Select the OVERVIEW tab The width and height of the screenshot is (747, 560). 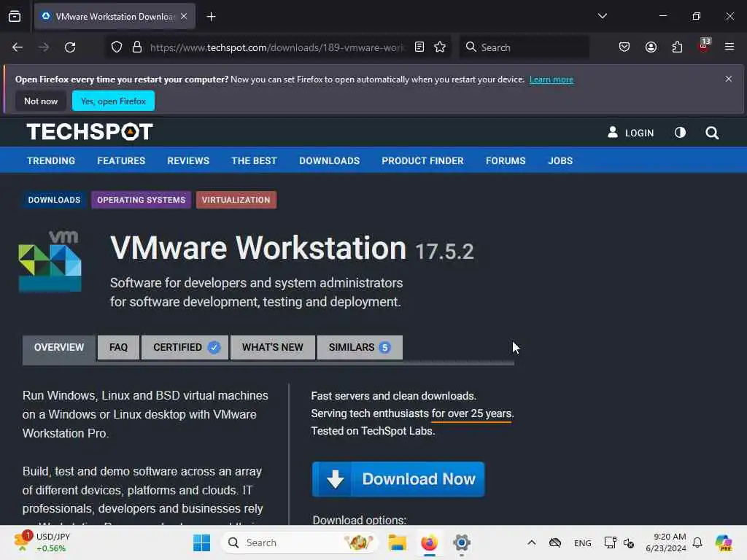click(58, 348)
